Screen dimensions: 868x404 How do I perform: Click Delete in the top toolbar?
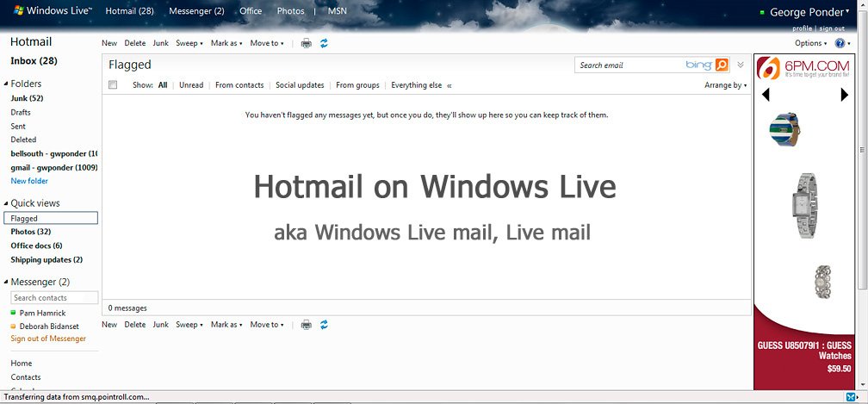click(x=134, y=43)
